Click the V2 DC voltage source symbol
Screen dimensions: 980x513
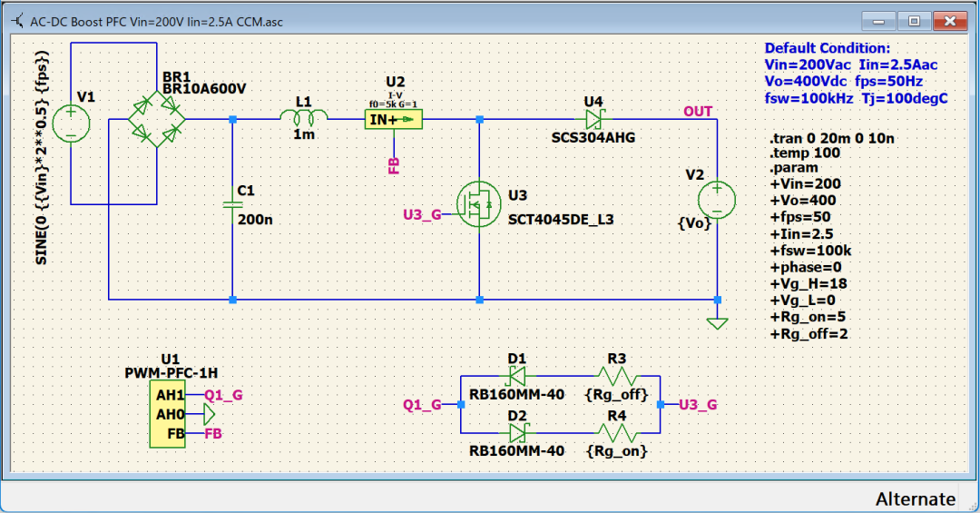coord(716,200)
